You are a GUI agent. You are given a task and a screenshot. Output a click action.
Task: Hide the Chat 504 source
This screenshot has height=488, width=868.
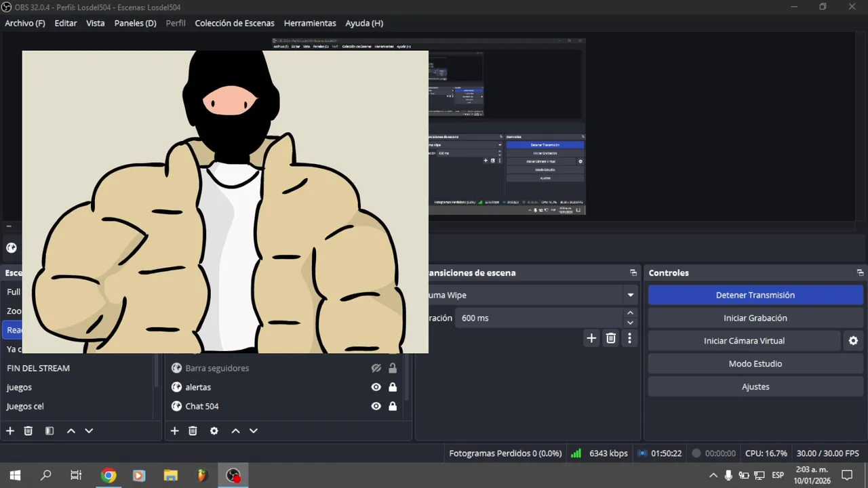click(x=376, y=406)
